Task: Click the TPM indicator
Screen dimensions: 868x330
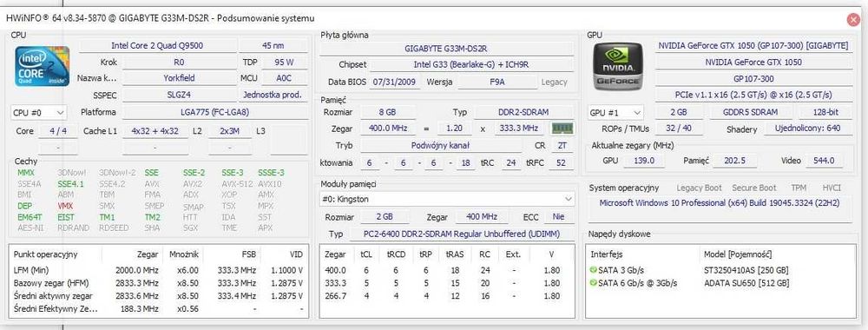Action: point(799,188)
